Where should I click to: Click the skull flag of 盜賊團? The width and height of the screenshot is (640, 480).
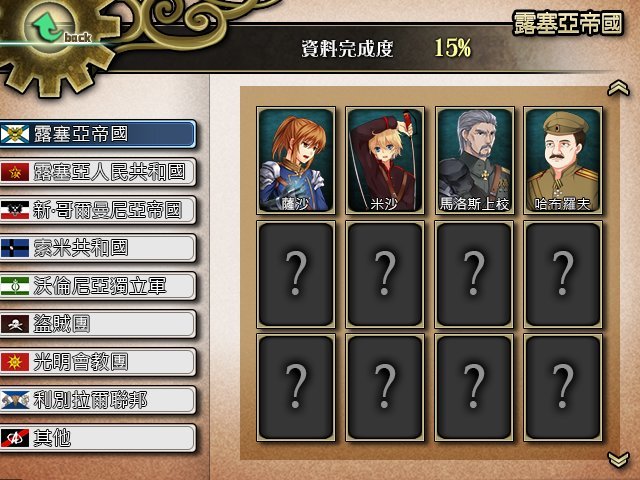pos(15,324)
